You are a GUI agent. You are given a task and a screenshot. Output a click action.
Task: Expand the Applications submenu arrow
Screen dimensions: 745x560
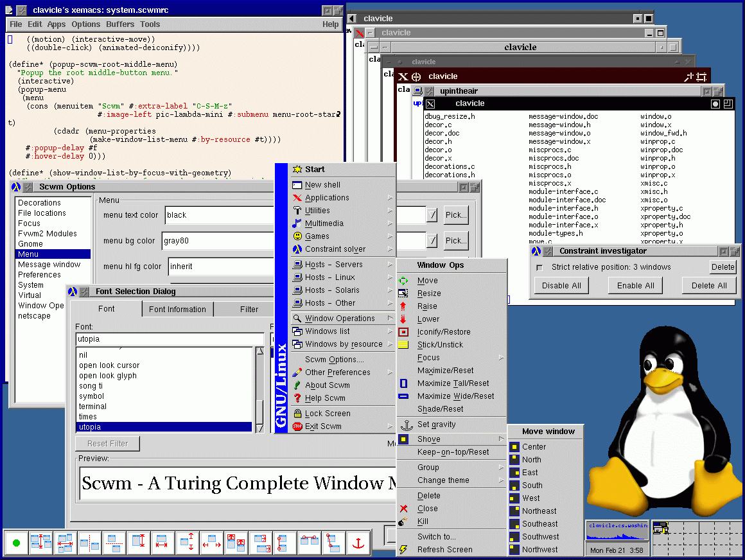pos(390,198)
